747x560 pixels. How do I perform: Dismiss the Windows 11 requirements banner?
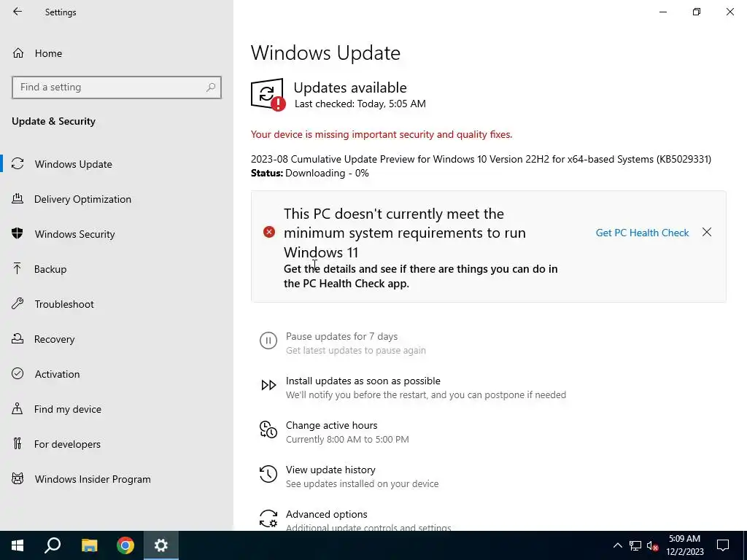(x=706, y=232)
